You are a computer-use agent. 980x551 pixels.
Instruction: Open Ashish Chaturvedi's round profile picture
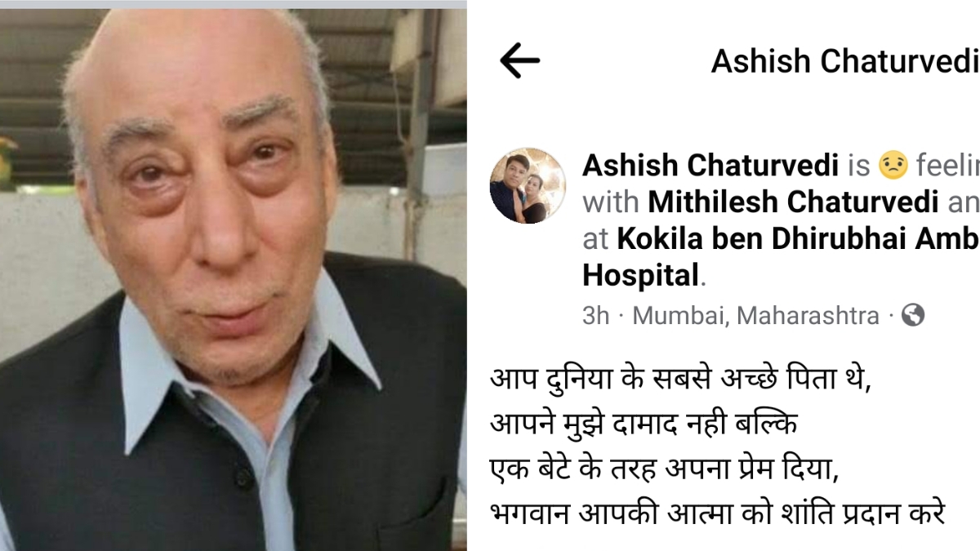pos(528,185)
